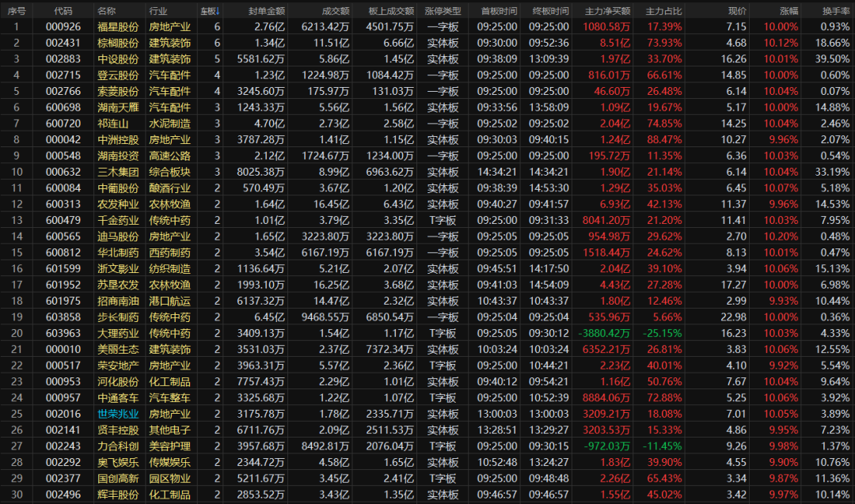Open the stock 中设股份

pyautogui.click(x=118, y=59)
